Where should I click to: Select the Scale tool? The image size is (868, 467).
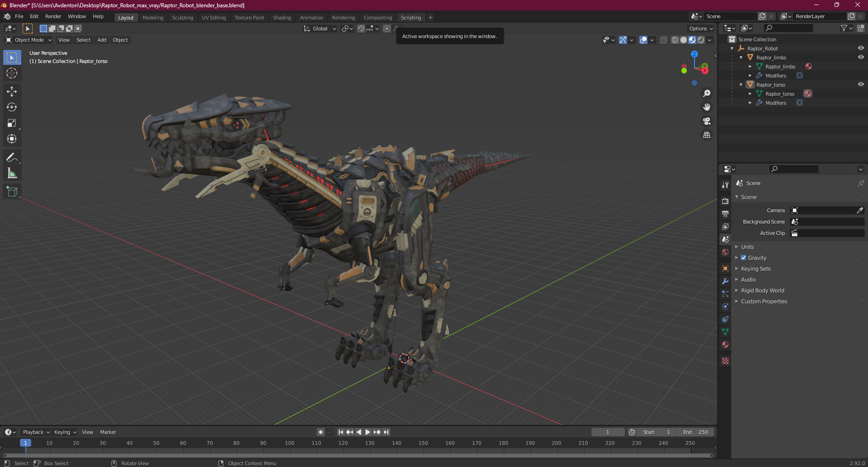coord(12,123)
